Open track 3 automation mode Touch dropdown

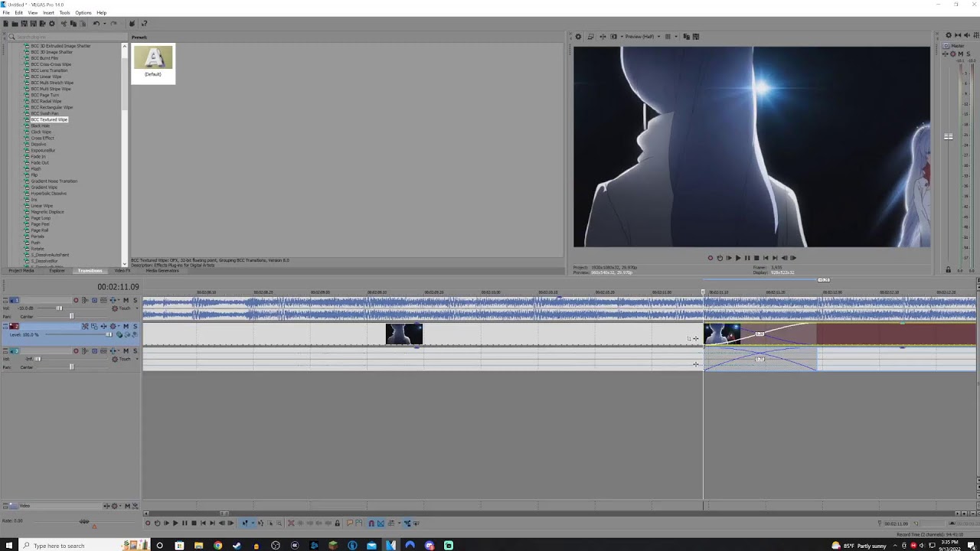(137, 359)
